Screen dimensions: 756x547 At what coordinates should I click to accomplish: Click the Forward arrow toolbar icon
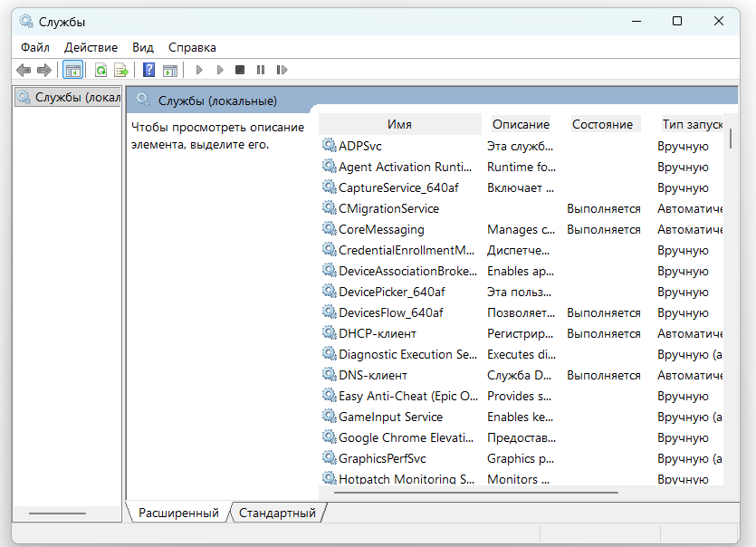(x=44, y=71)
